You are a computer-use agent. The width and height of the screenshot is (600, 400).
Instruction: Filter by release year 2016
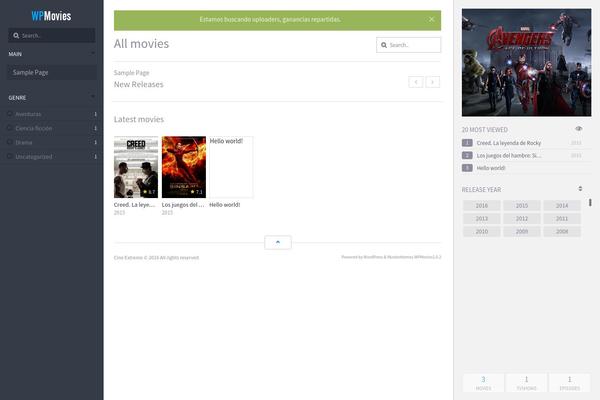482,206
